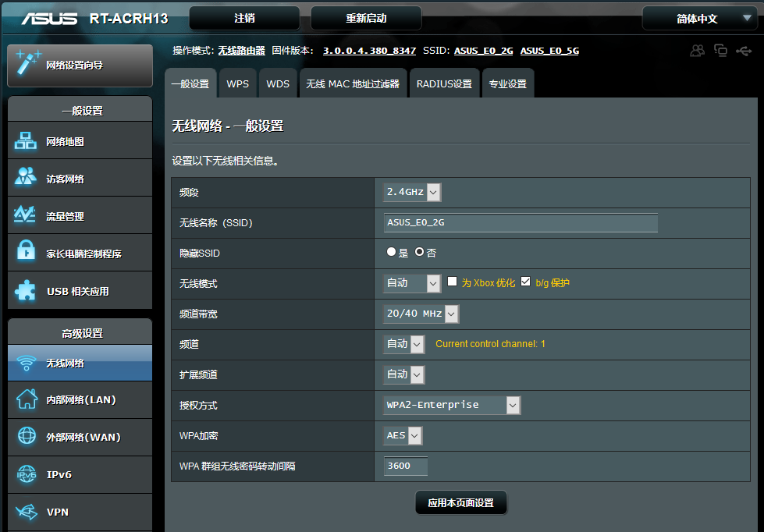This screenshot has height=532, width=764.
Task: Click the RT-ACRH13 model name
Action: 129,19
